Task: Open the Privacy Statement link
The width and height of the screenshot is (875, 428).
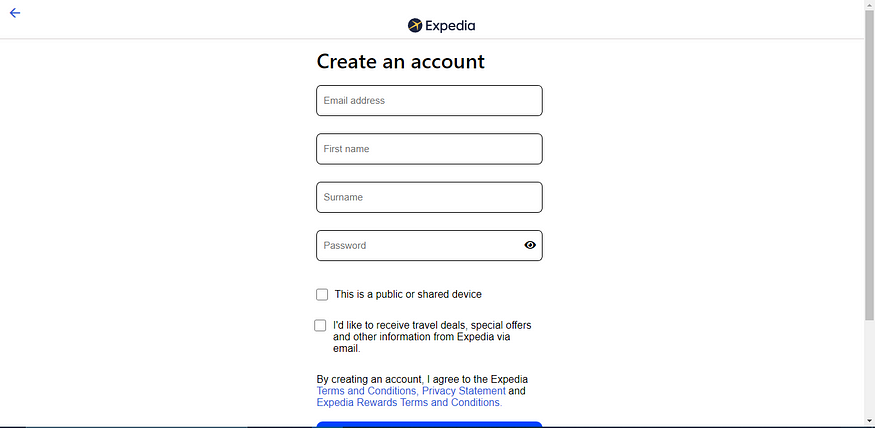Action: [x=464, y=391]
